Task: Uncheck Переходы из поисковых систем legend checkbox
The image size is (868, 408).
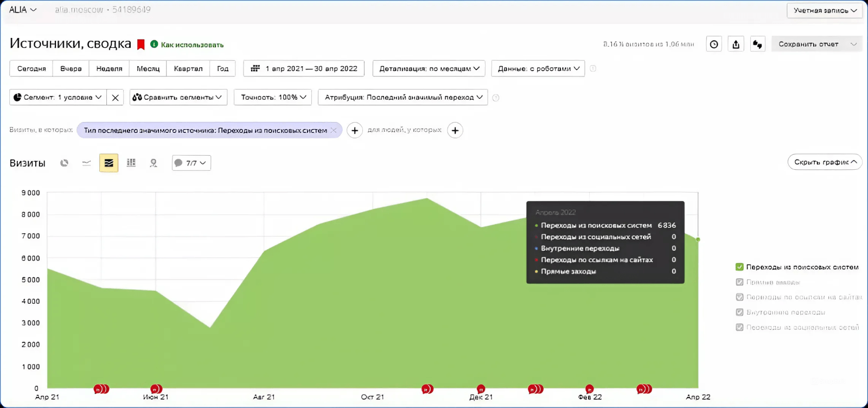Action: point(739,267)
